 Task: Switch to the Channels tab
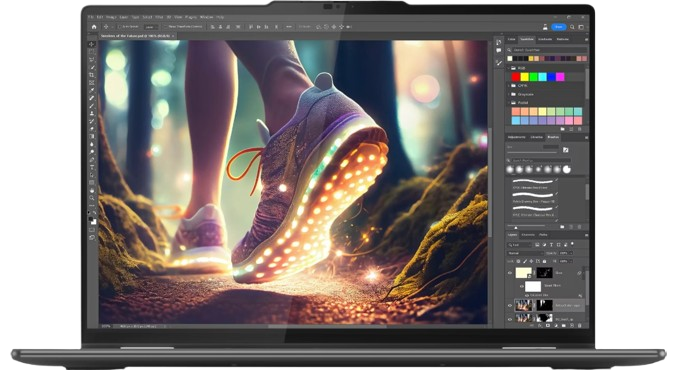(528, 235)
